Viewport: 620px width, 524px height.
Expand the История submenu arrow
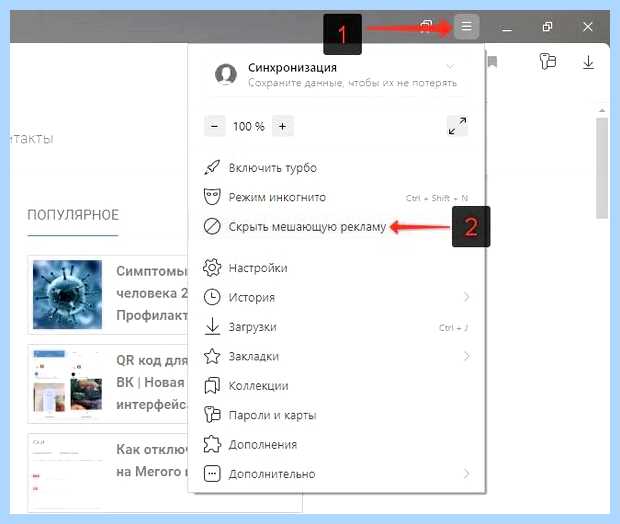tap(467, 297)
